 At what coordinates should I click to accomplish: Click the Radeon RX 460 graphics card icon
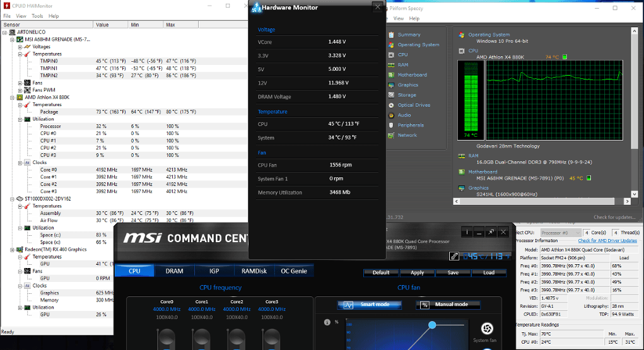[x=20, y=249]
